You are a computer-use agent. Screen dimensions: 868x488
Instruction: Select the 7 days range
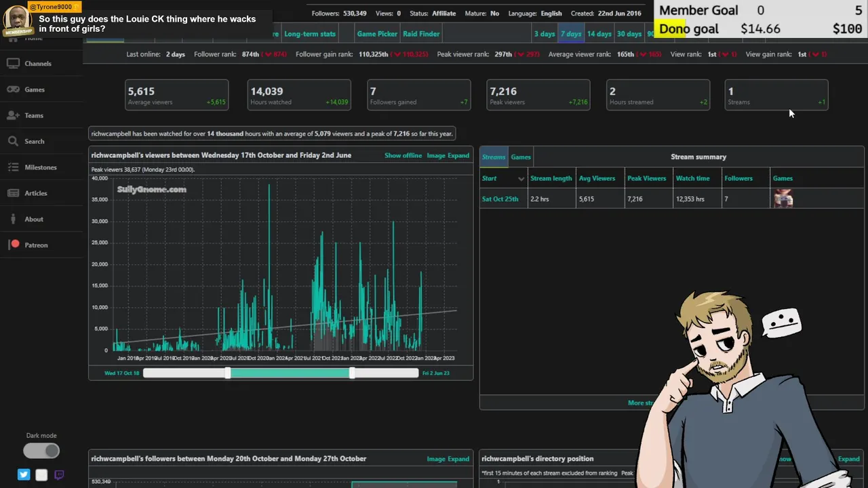[x=571, y=34]
